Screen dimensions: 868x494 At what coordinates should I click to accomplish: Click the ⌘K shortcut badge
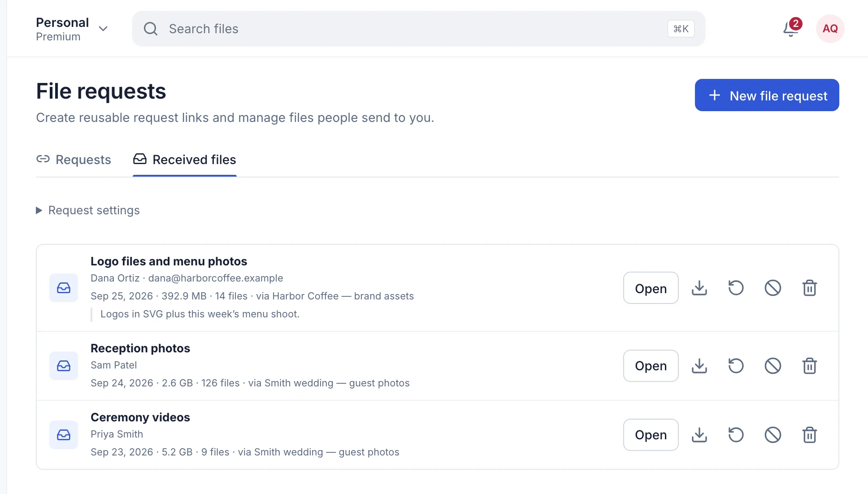point(681,29)
